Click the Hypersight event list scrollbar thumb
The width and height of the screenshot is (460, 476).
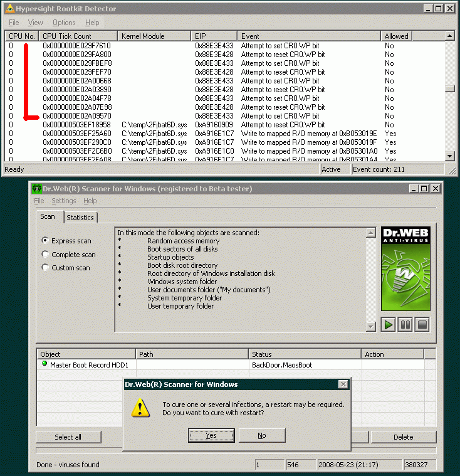pos(450,88)
